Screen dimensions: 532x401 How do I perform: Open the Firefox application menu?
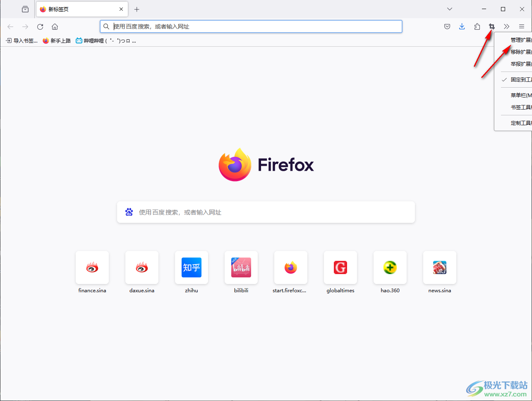click(x=522, y=26)
